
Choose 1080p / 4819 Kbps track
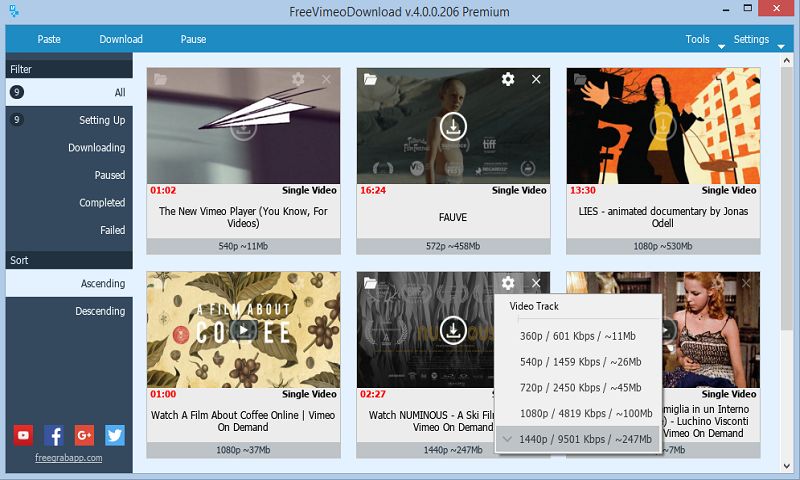[x=578, y=413]
